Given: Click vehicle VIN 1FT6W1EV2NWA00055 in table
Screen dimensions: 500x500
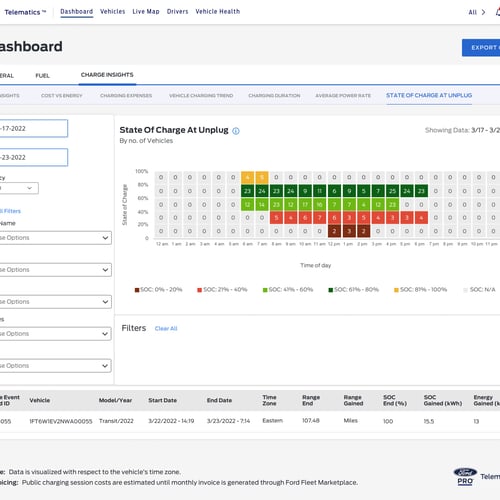Looking at the screenshot, I should 61,421.
